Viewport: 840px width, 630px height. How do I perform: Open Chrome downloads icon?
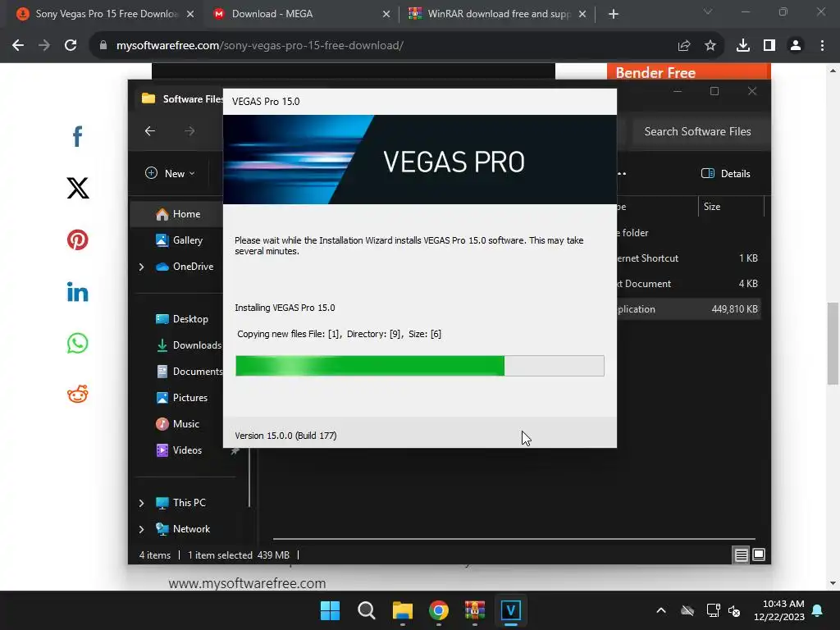pyautogui.click(x=743, y=46)
